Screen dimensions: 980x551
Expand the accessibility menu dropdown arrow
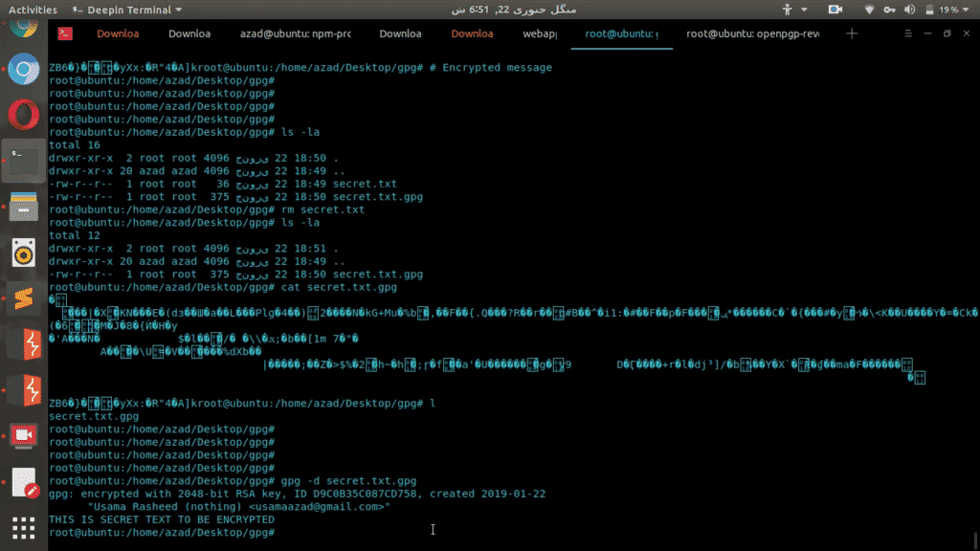coord(804,10)
